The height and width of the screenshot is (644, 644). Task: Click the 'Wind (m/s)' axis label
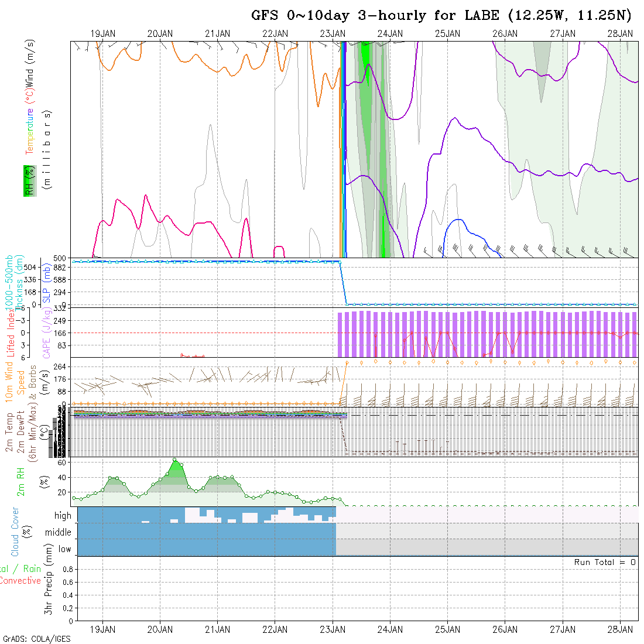[30, 64]
